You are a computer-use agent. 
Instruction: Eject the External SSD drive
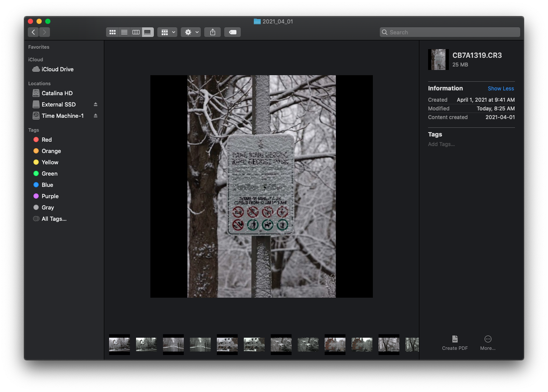click(x=96, y=104)
